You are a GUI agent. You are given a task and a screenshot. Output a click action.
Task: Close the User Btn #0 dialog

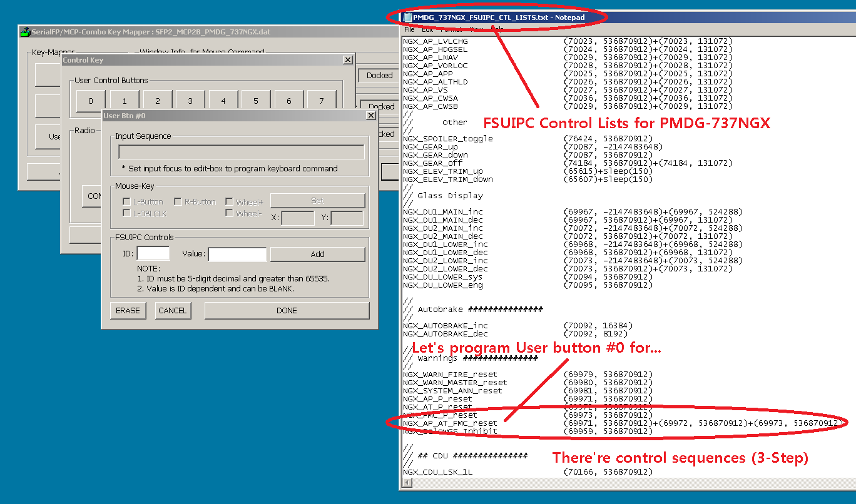[370, 116]
